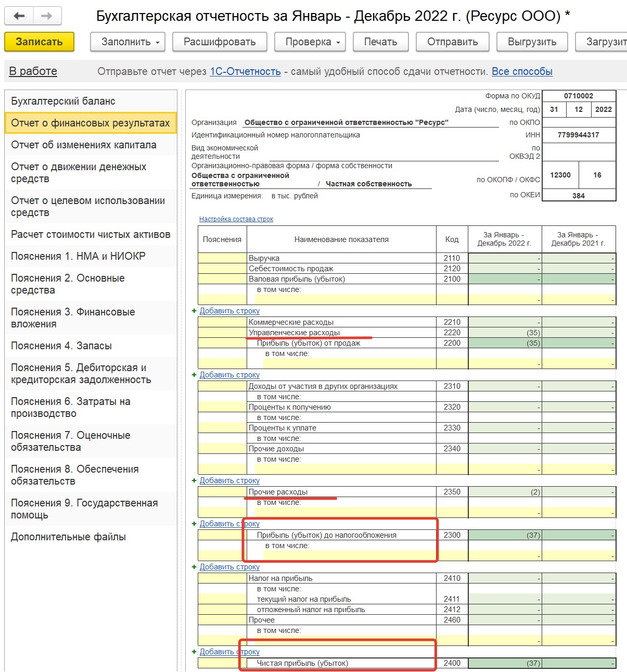Open Пояснения 6. Затраты на производство
The height and width of the screenshot is (672, 627).
pos(91,408)
